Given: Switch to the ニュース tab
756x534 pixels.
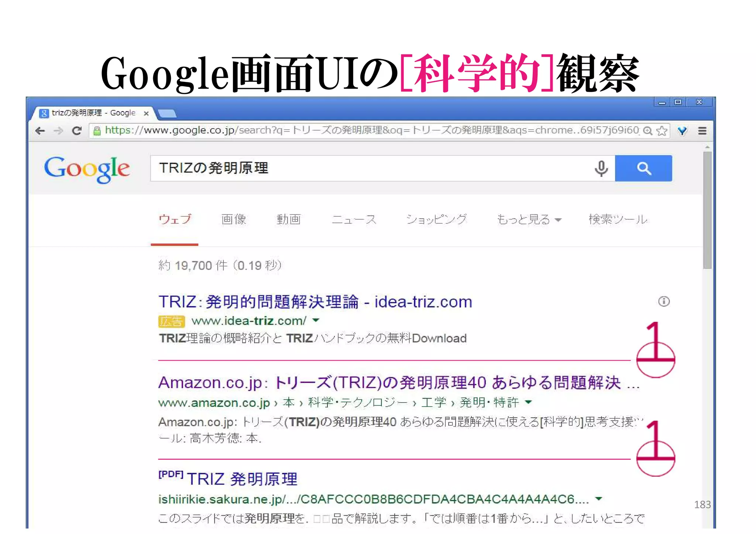Looking at the screenshot, I should click(354, 219).
